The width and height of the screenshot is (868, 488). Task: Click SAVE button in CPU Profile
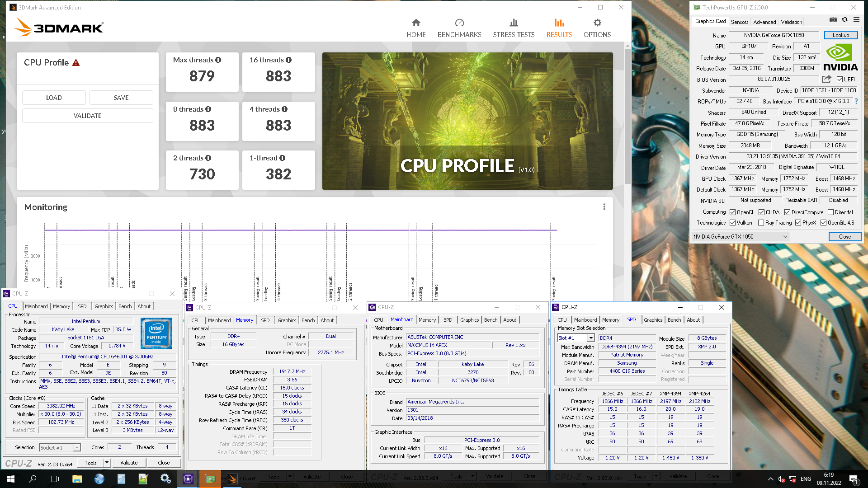click(121, 98)
